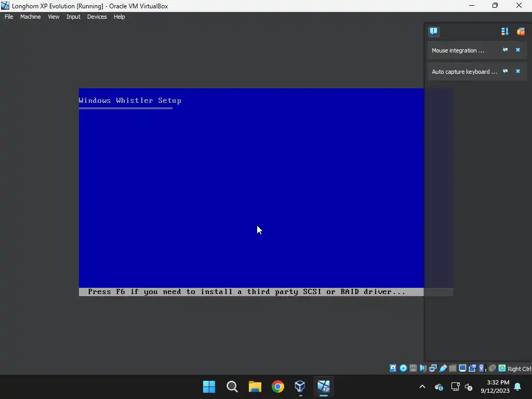Click the display indicator in status bar
532x399 pixels.
463,368
